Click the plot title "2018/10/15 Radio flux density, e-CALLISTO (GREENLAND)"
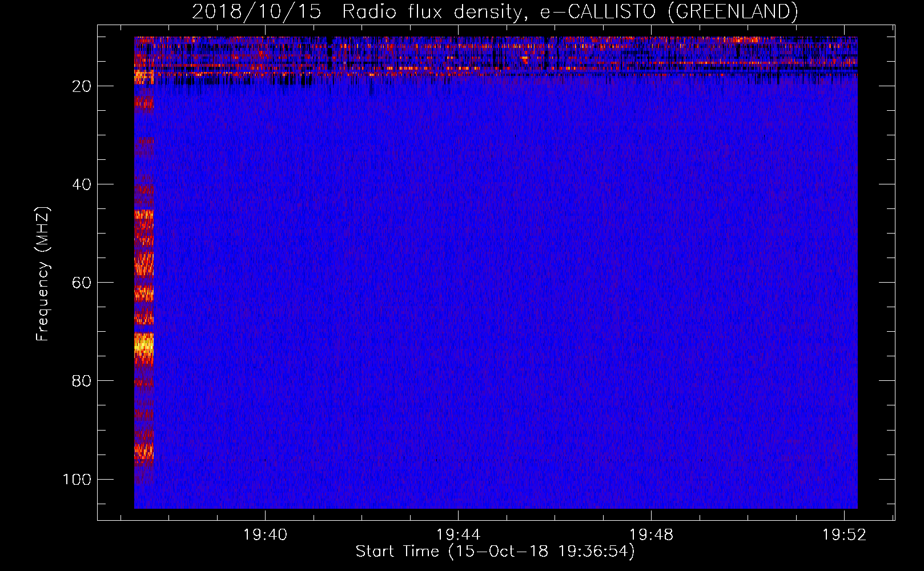This screenshot has width=924, height=571. click(495, 11)
